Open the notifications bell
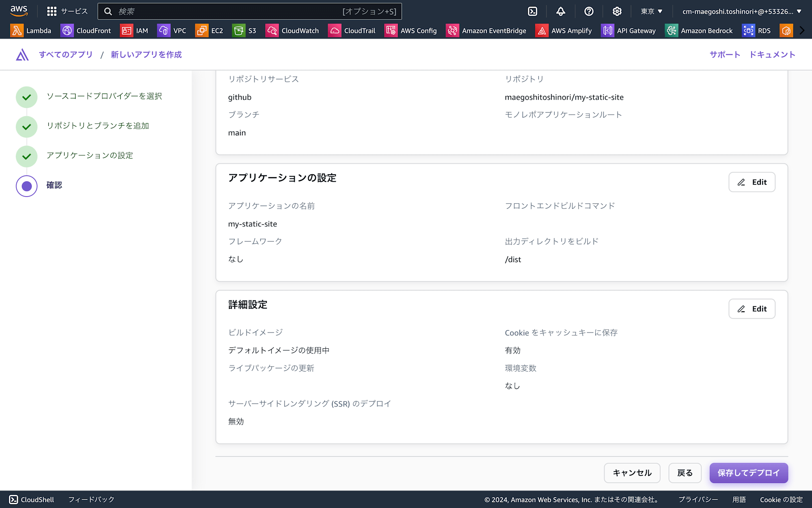The height and width of the screenshot is (508, 812). pyautogui.click(x=561, y=11)
